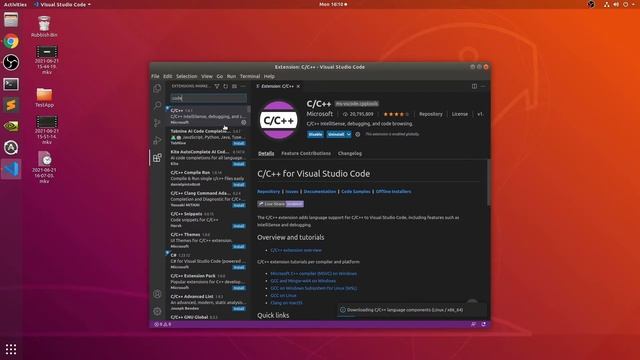Image resolution: width=640 pixels, height=360 pixels.
Task: Click the Disable button
Action: coord(315,134)
